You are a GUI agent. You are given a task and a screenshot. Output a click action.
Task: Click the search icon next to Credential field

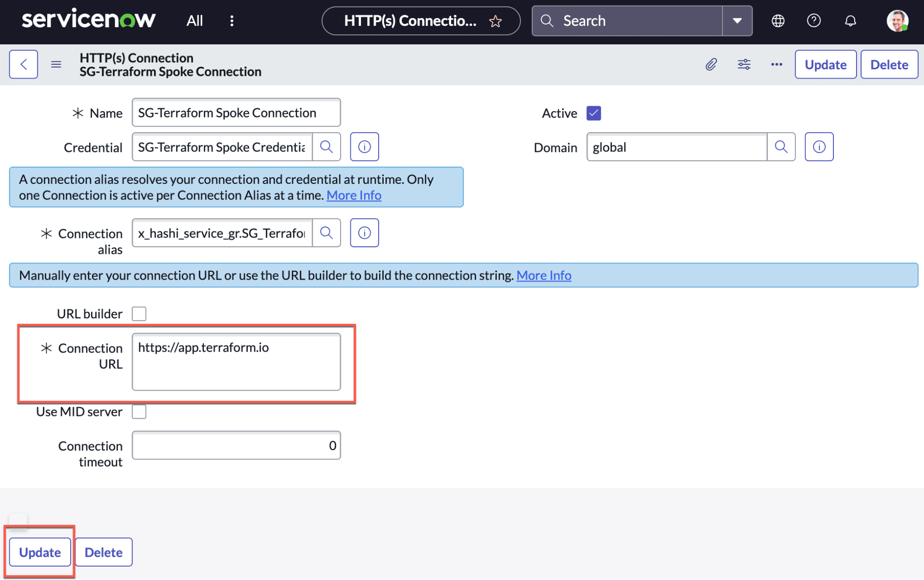point(327,147)
